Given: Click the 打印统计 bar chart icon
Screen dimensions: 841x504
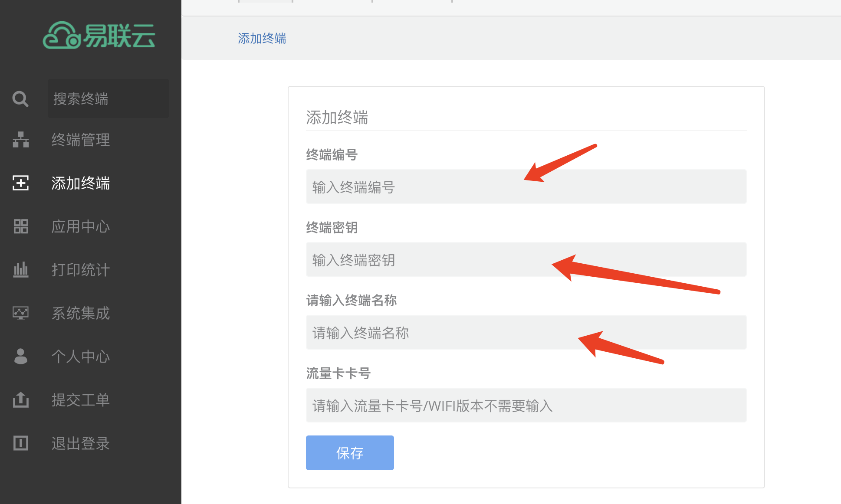Looking at the screenshot, I should (21, 270).
